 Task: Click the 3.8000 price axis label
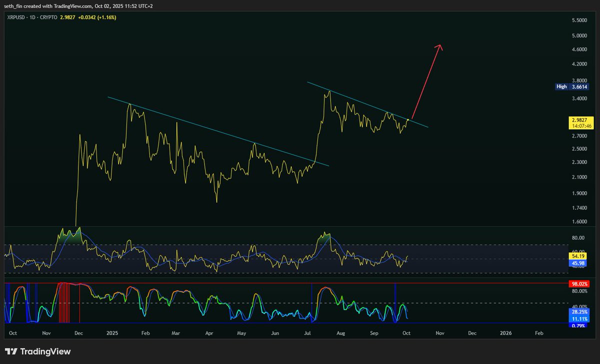click(x=579, y=80)
